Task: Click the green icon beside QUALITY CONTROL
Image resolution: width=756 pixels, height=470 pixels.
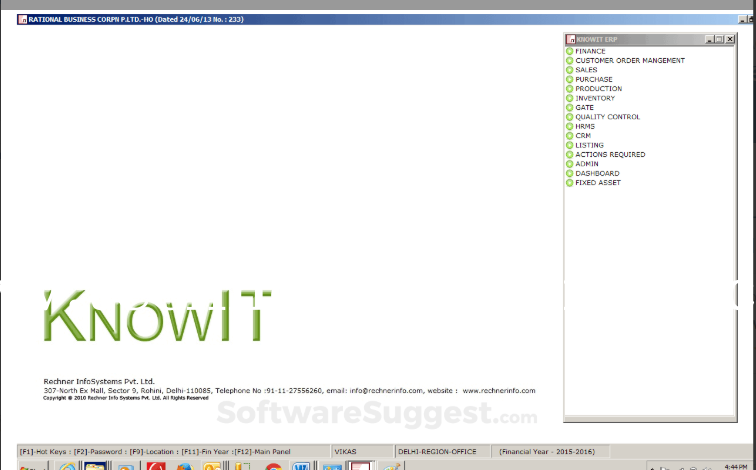Action: tap(569, 117)
